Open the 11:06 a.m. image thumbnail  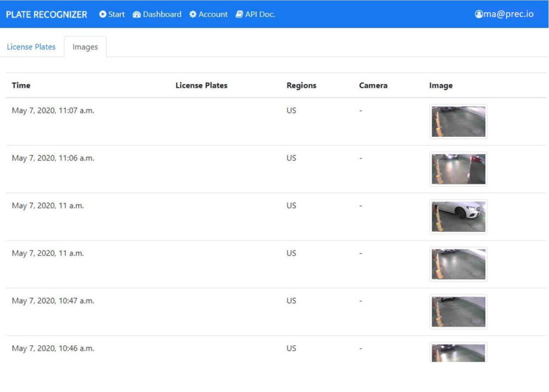(458, 169)
